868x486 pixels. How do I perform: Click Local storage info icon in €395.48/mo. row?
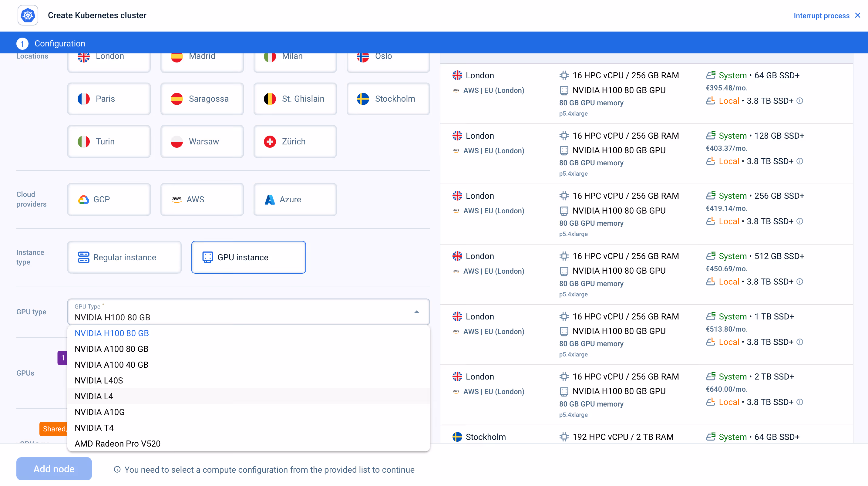799,101
